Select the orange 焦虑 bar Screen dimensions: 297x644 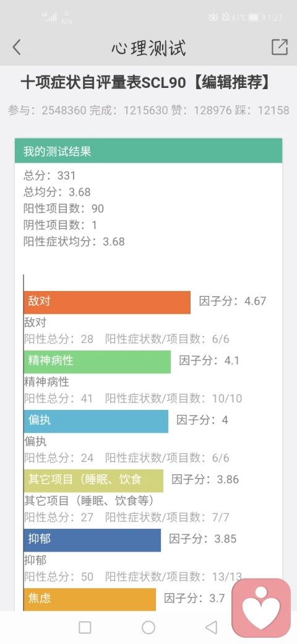(90, 599)
